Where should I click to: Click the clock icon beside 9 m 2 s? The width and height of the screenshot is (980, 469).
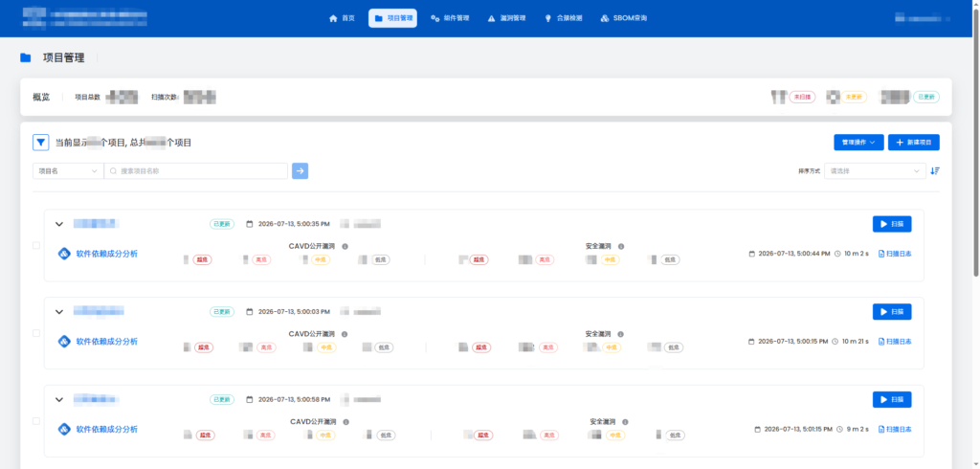tap(839, 429)
